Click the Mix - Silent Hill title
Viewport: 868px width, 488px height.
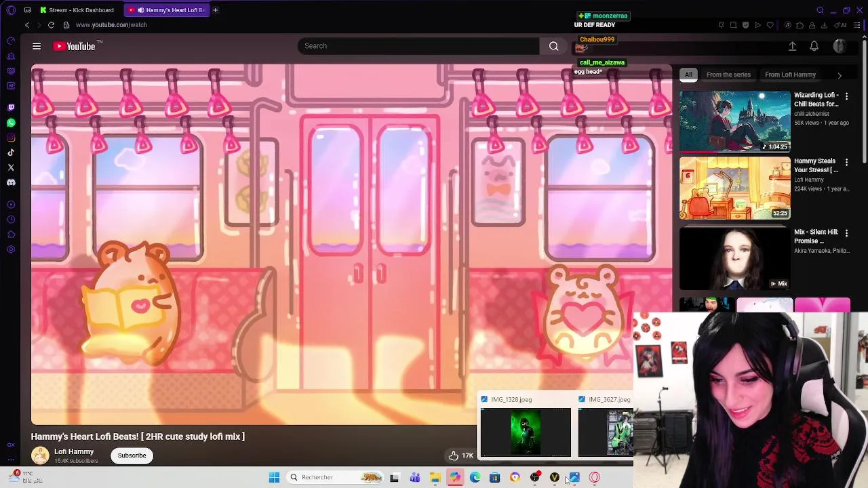click(x=816, y=237)
